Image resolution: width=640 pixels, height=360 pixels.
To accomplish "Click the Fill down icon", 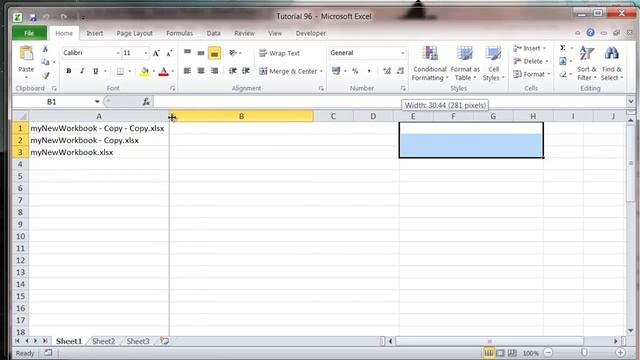I will (x=563, y=61).
